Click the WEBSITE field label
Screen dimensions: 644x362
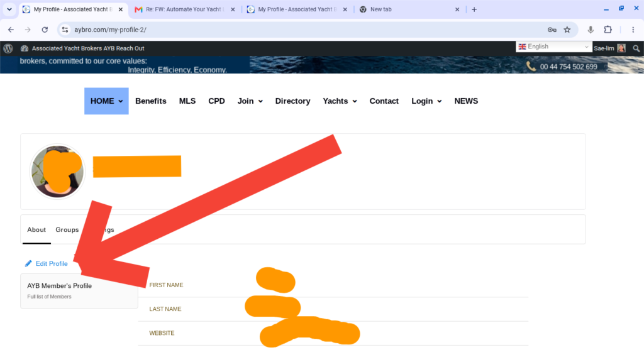[162, 333]
